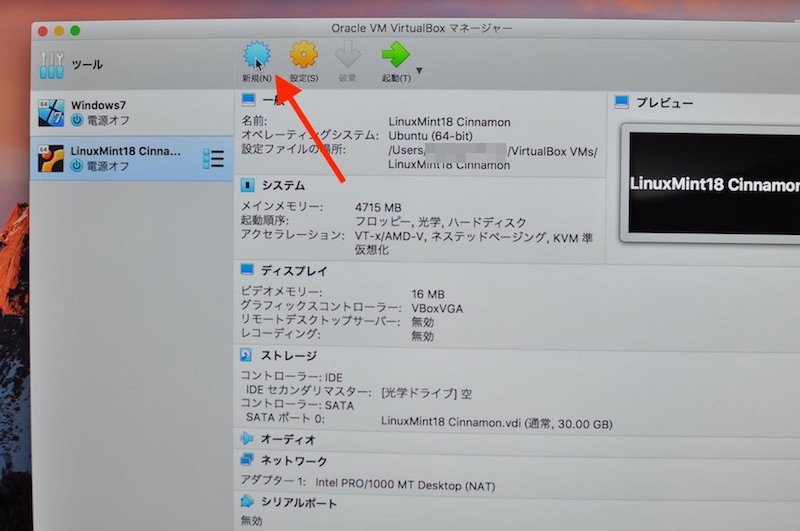Click the System (システム) section icon

coord(247,185)
